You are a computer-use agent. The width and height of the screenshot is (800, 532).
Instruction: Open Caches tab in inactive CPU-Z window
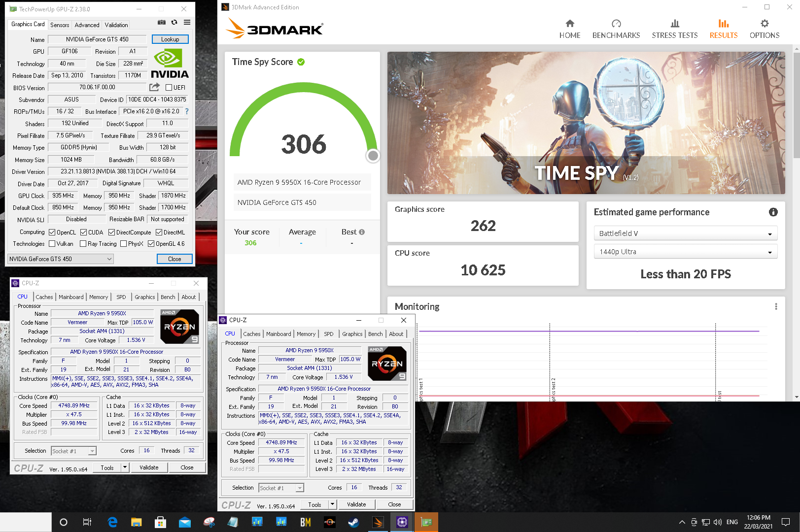[x=44, y=297]
